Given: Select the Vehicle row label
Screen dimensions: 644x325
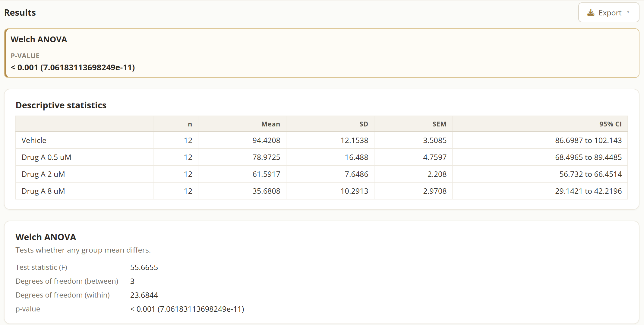Looking at the screenshot, I should 34,140.
